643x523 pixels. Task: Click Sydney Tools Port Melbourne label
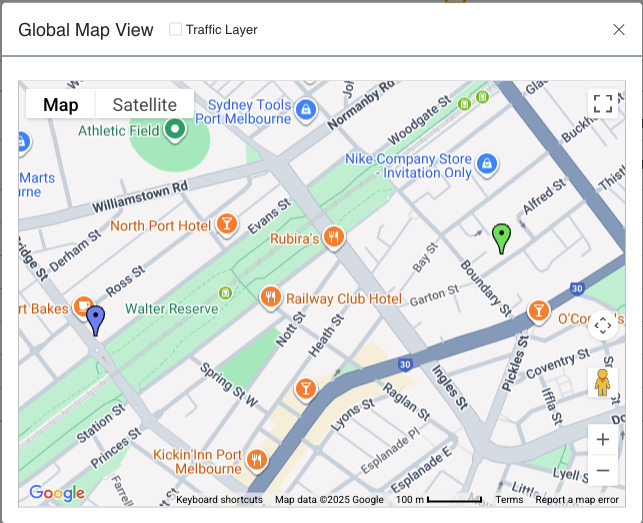pos(243,112)
